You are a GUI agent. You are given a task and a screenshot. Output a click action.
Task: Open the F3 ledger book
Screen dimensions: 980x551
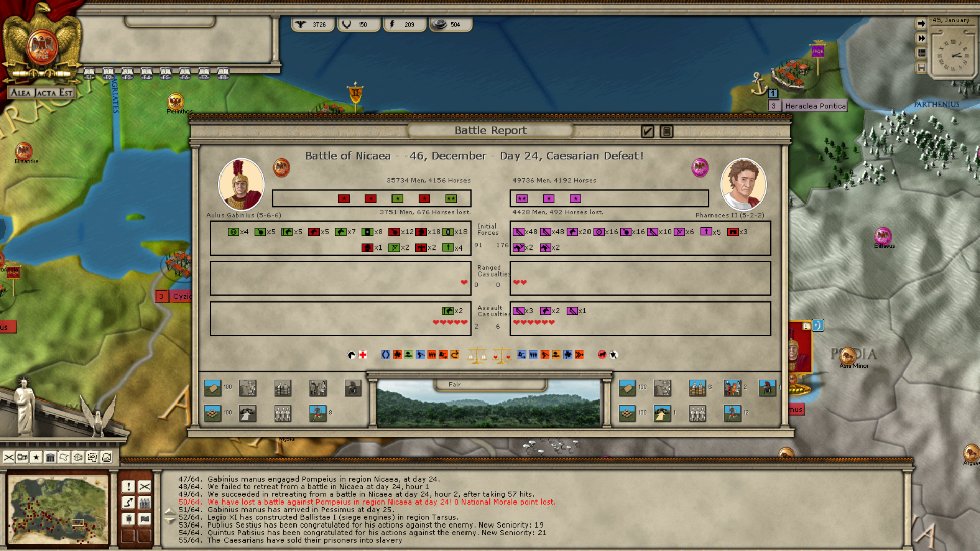(x=128, y=73)
